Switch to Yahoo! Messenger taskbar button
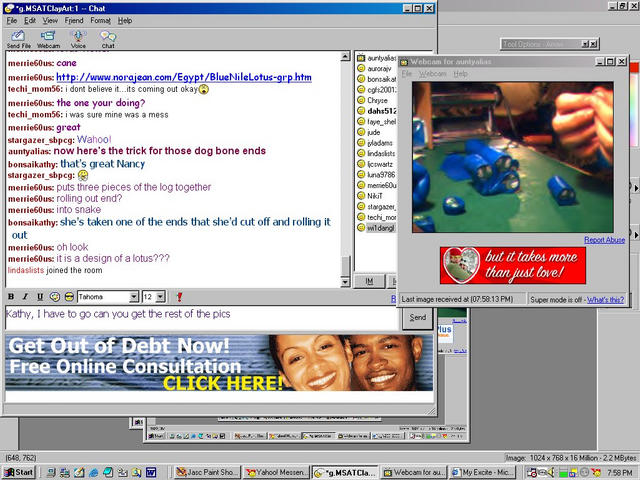Screen dimensions: 640x480 tap(277, 472)
